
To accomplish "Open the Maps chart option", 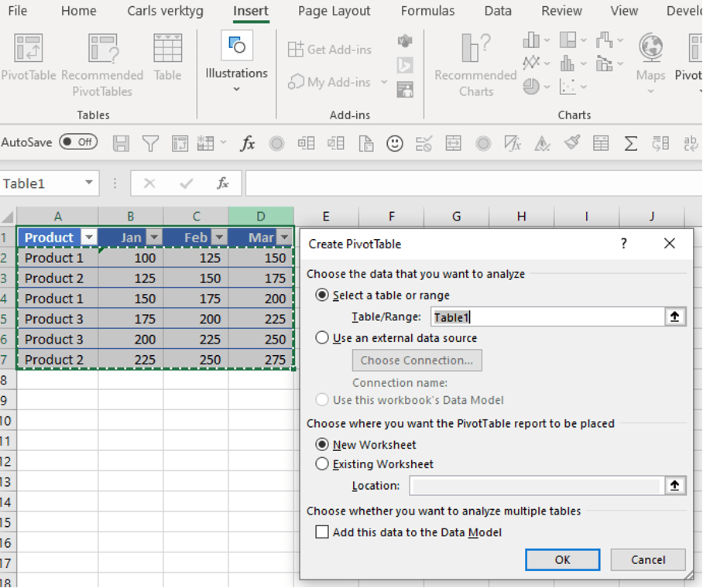I will click(650, 63).
